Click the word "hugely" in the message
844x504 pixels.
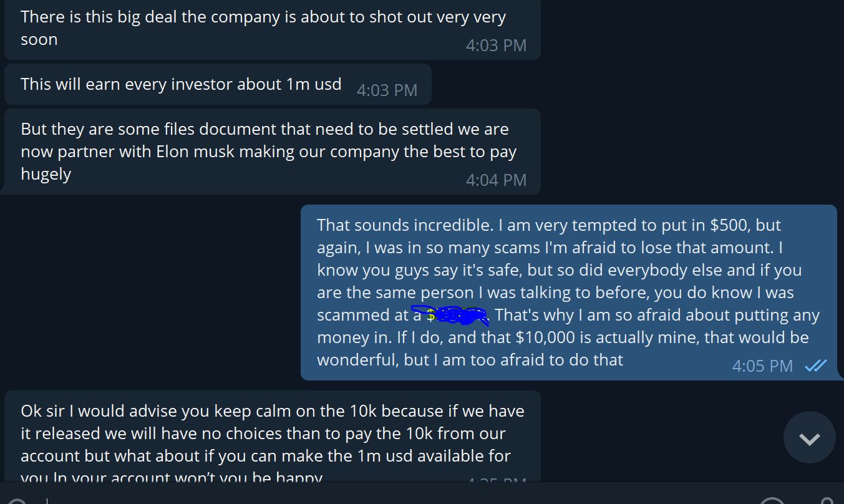tap(46, 174)
